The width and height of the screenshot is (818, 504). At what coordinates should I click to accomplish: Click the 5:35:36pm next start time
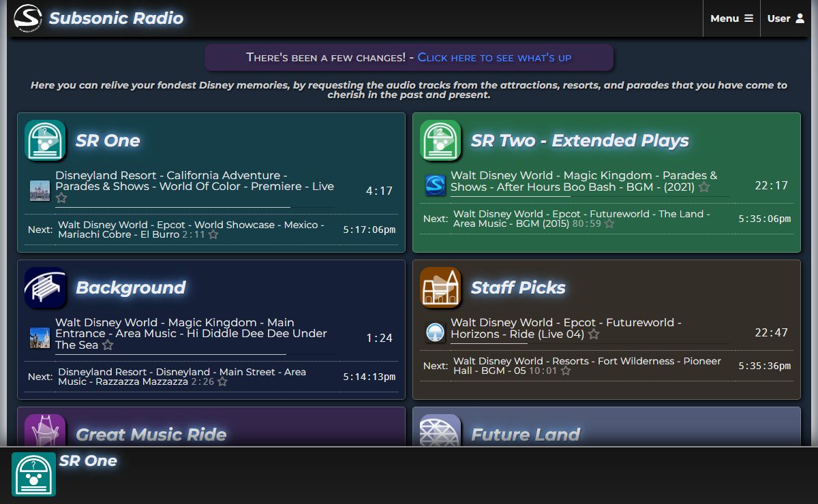[x=765, y=366]
